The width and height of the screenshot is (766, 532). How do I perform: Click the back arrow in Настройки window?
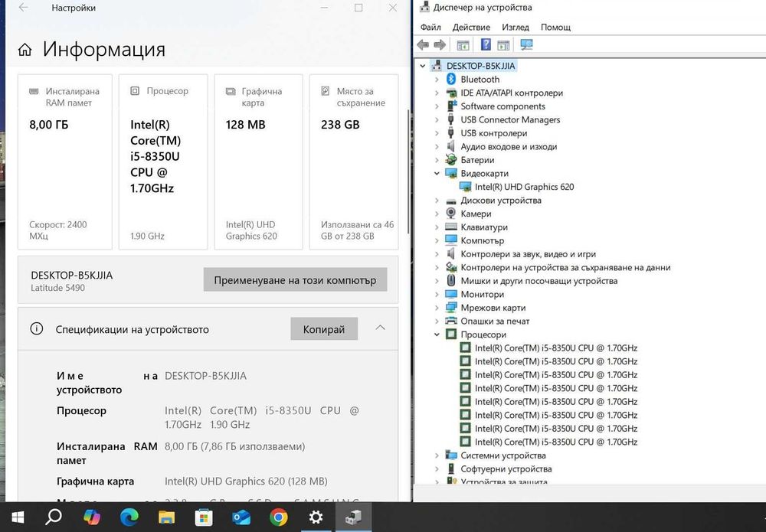pos(23,8)
